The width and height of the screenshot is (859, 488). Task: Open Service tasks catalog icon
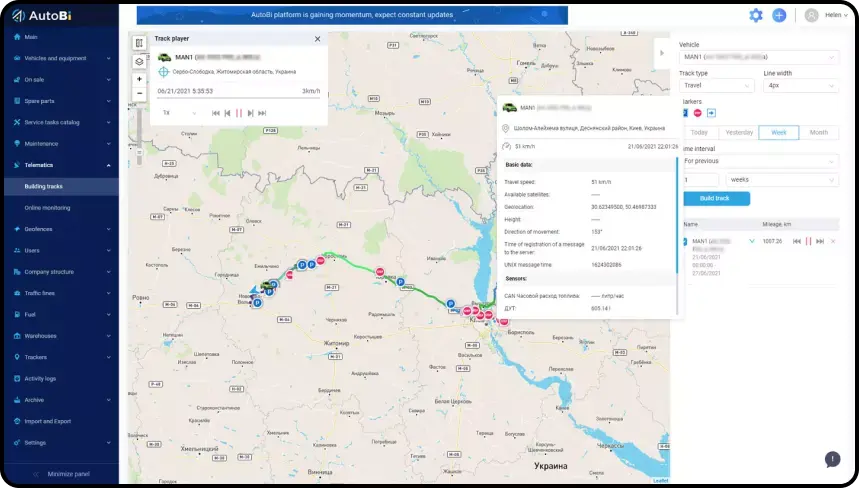[16, 122]
